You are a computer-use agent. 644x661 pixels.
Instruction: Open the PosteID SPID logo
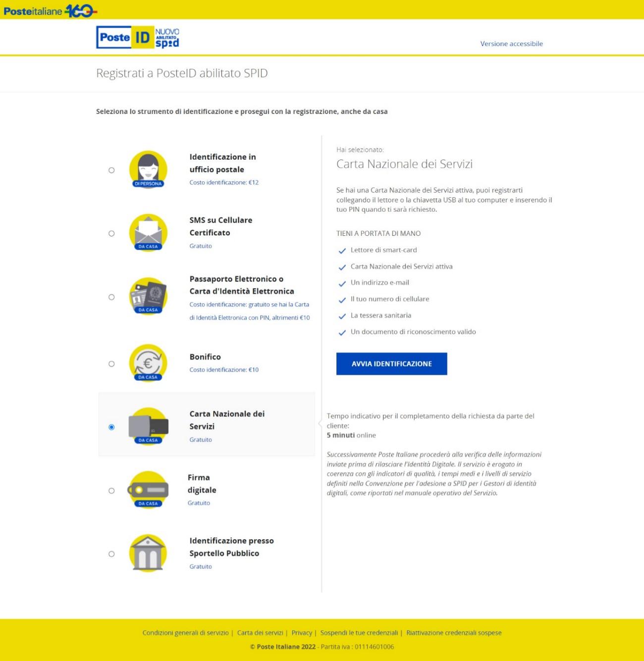[138, 37]
